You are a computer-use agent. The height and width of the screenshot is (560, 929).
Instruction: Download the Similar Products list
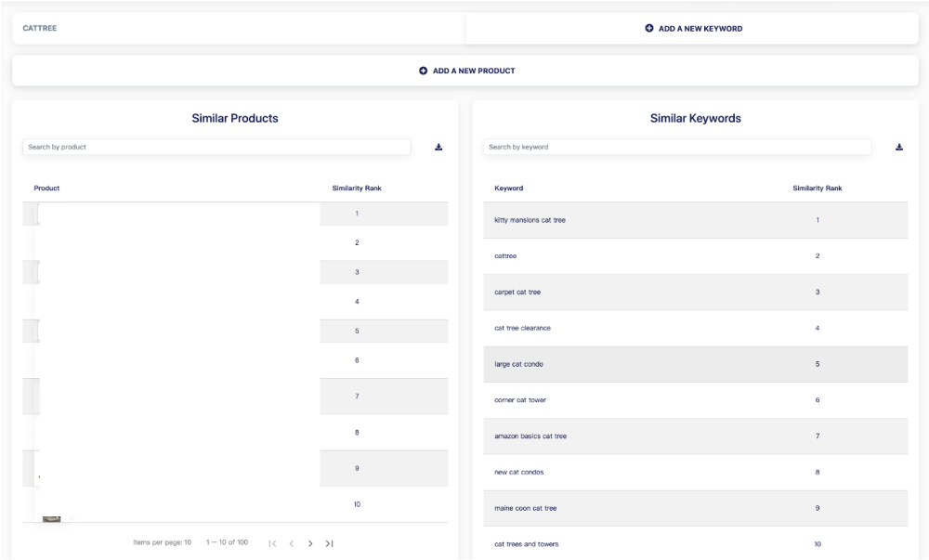(x=438, y=147)
